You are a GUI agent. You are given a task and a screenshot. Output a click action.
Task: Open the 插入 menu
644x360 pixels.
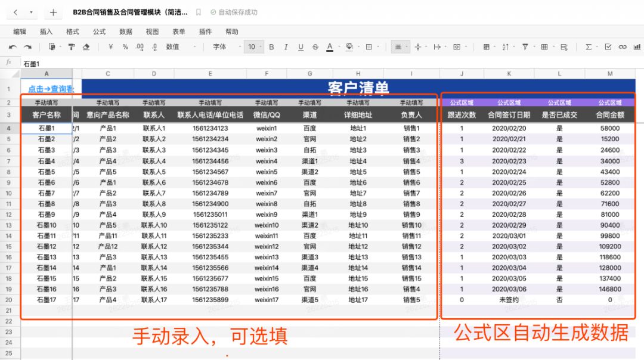46,32
